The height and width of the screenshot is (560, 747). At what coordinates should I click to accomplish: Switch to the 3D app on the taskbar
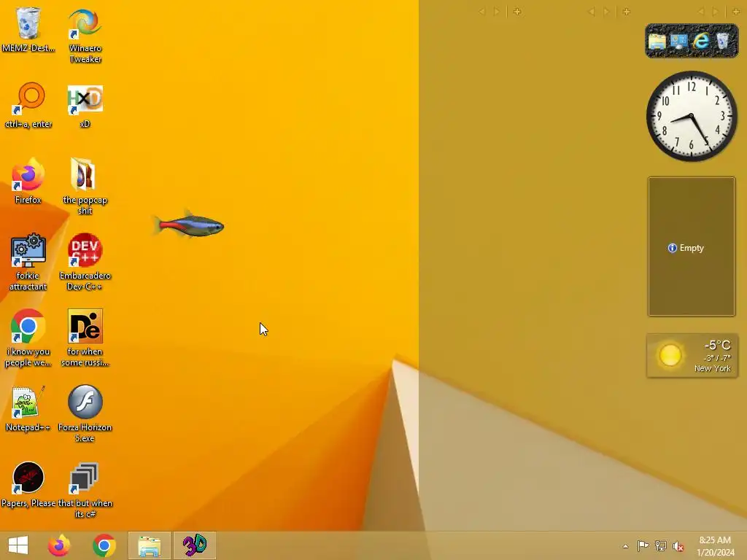(x=195, y=545)
